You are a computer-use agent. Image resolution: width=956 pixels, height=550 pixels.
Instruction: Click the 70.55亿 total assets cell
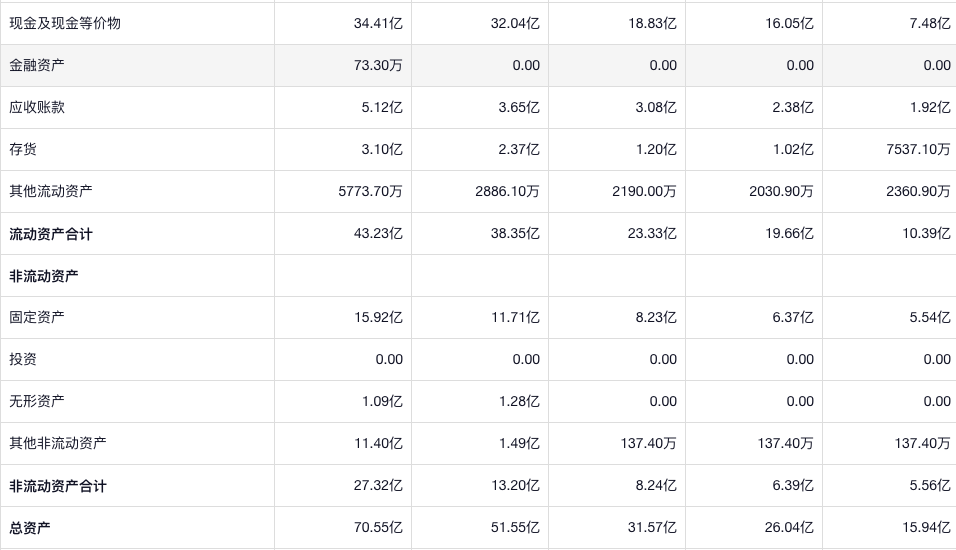[x=378, y=528]
